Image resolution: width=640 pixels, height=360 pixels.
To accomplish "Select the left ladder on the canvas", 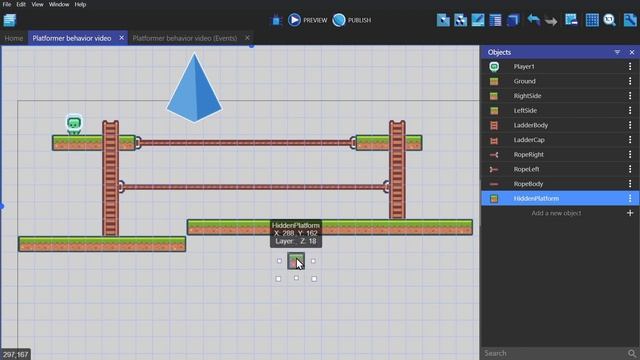I will point(111,178).
